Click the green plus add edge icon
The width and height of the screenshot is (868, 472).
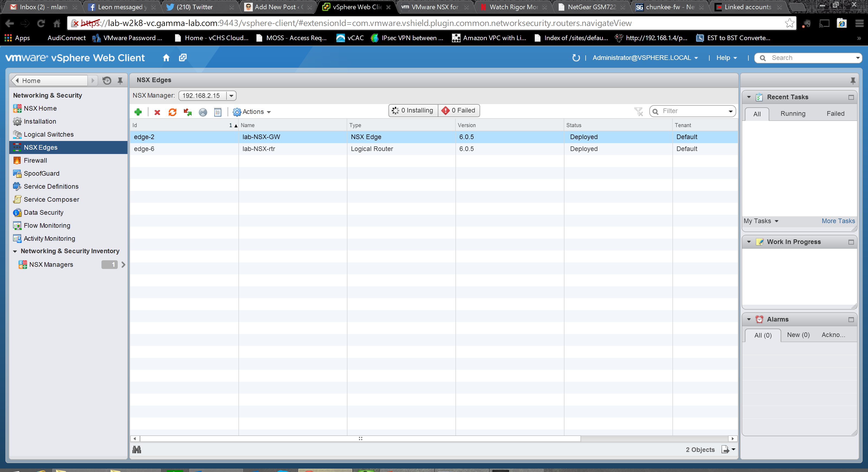tap(138, 112)
